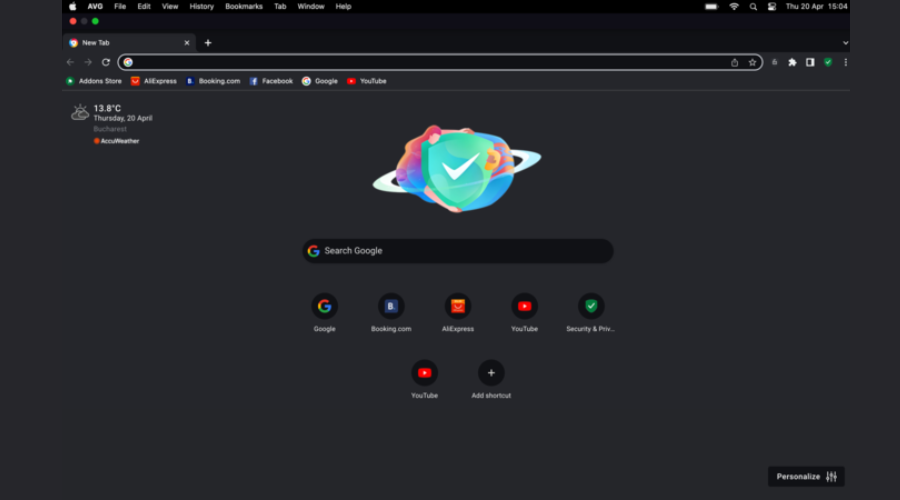Image resolution: width=900 pixels, height=500 pixels.
Task: Open the Extensions puzzle icon
Action: (x=792, y=62)
